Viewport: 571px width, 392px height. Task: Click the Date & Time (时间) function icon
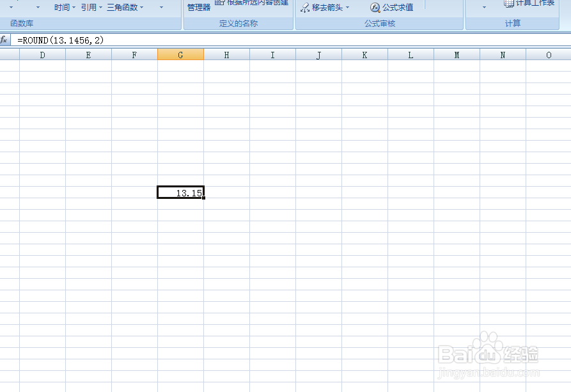pyautogui.click(x=61, y=7)
